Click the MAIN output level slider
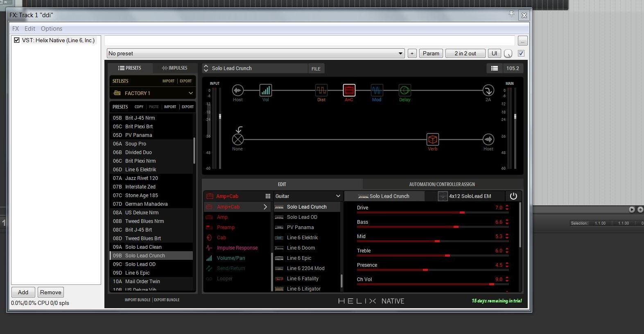The height and width of the screenshot is (334, 644). (515, 117)
